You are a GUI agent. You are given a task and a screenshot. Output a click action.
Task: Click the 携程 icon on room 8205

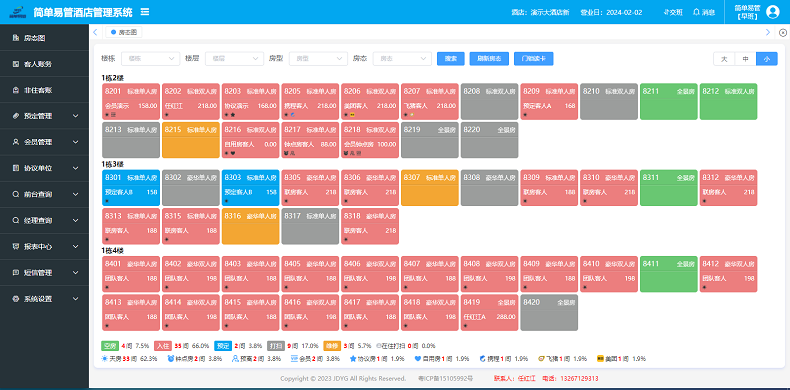[x=293, y=115]
